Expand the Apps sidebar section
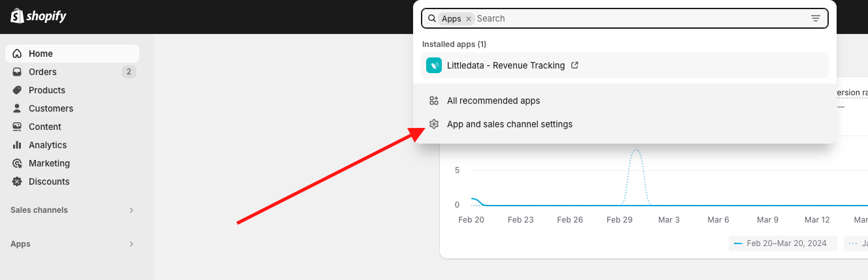 pos(131,244)
